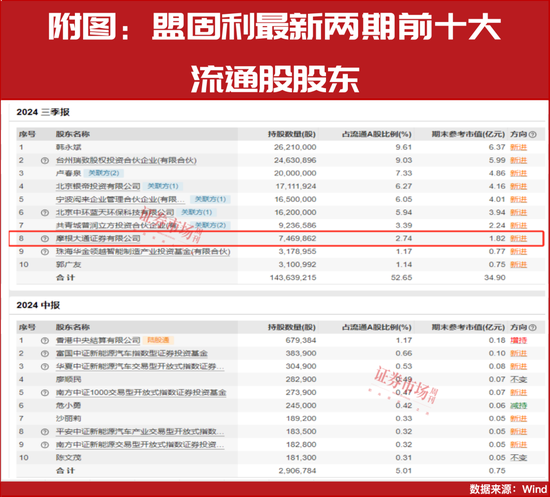Click total shares 2,906,784 in 中报
550x497 pixels.
297,471
